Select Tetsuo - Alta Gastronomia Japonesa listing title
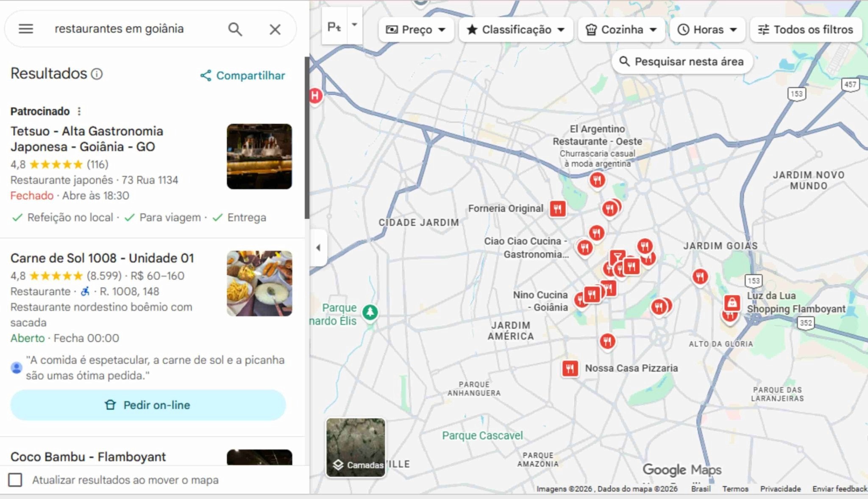The width and height of the screenshot is (868, 499). pyautogui.click(x=87, y=139)
